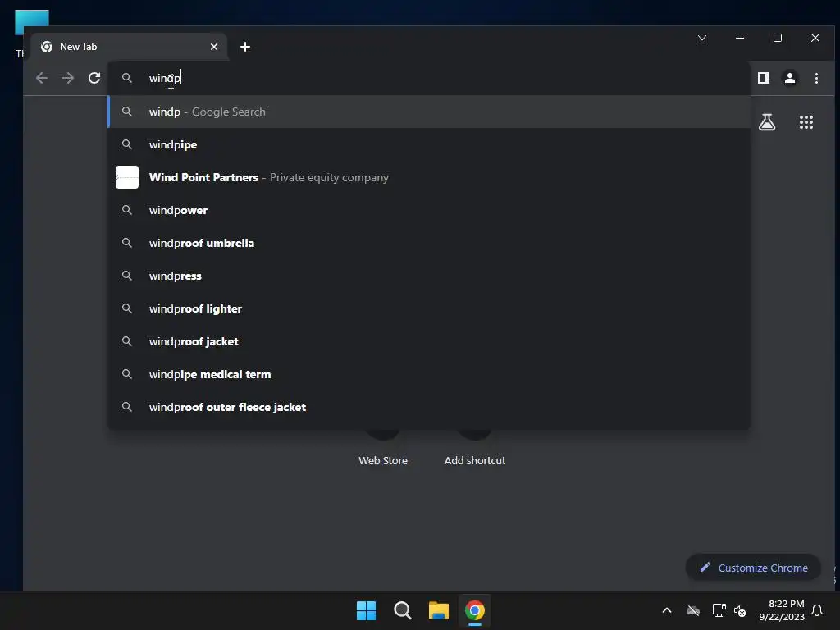
Task: Open the Windows Start menu
Action: point(367,610)
